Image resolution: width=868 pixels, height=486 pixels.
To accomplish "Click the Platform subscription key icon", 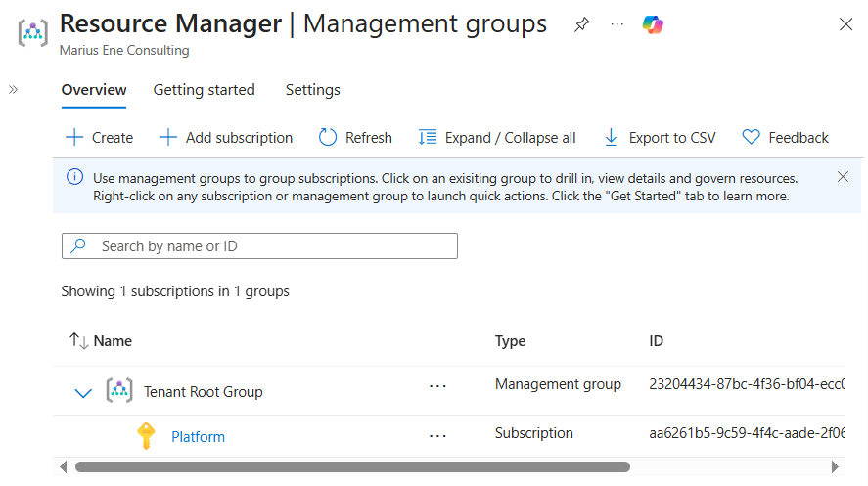I will coord(146,436).
